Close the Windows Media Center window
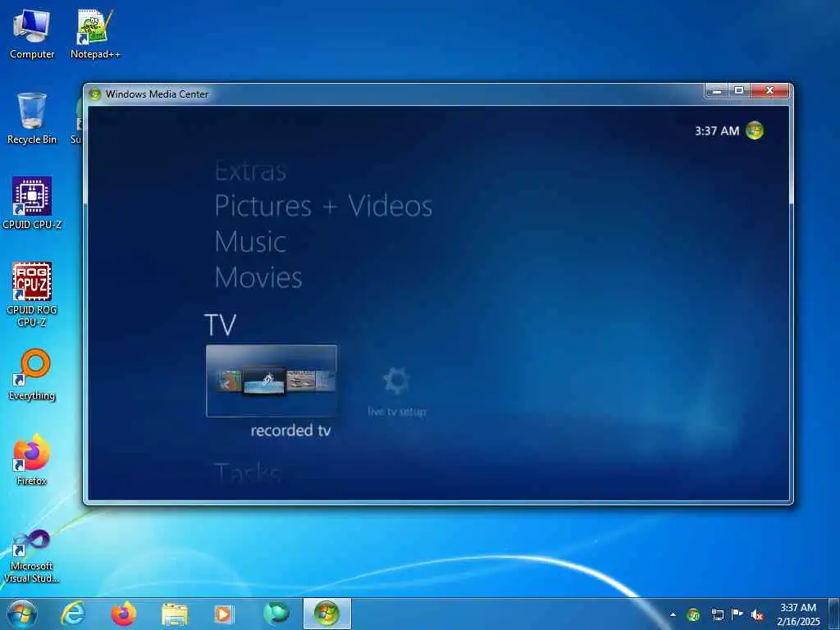The height and width of the screenshot is (630, 840). pyautogui.click(x=769, y=91)
